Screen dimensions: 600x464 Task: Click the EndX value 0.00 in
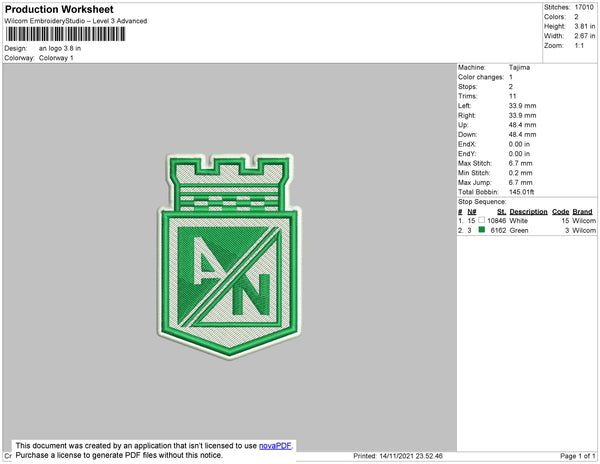pos(519,144)
